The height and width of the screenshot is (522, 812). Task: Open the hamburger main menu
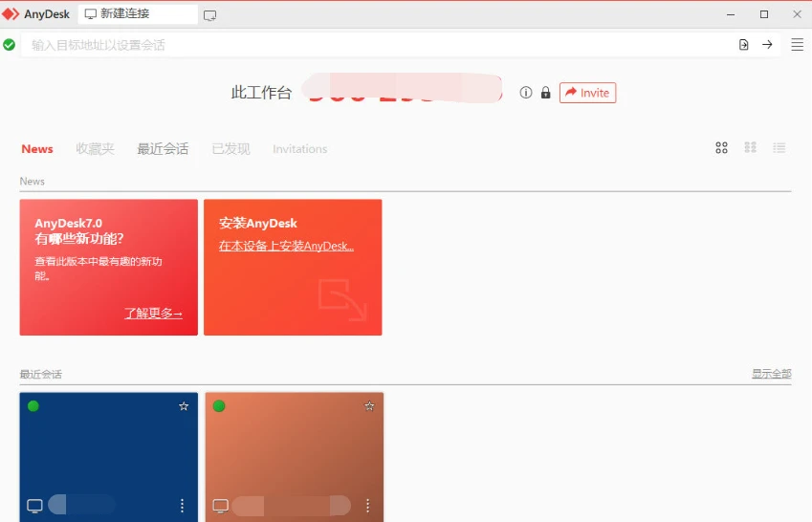[797, 45]
